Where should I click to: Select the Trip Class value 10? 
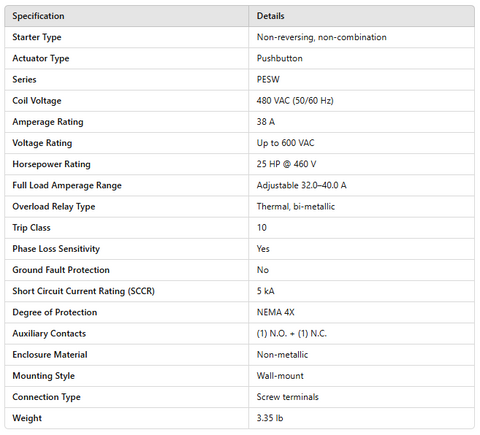point(262,228)
